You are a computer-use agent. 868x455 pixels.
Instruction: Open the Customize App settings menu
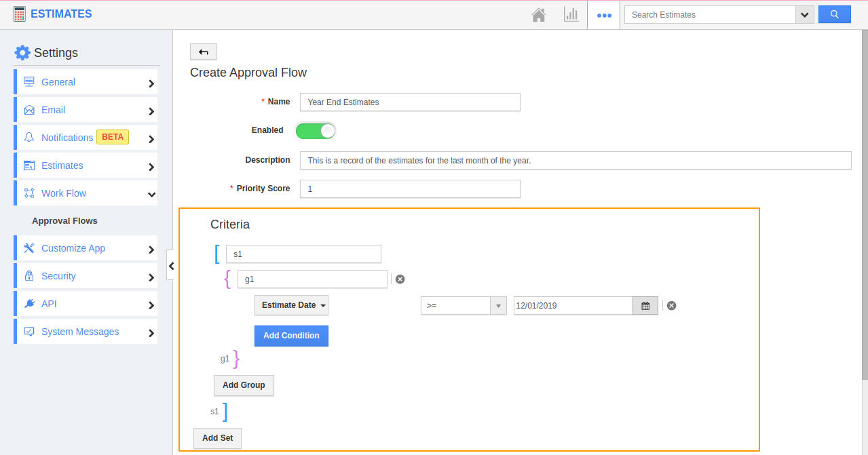click(x=86, y=248)
